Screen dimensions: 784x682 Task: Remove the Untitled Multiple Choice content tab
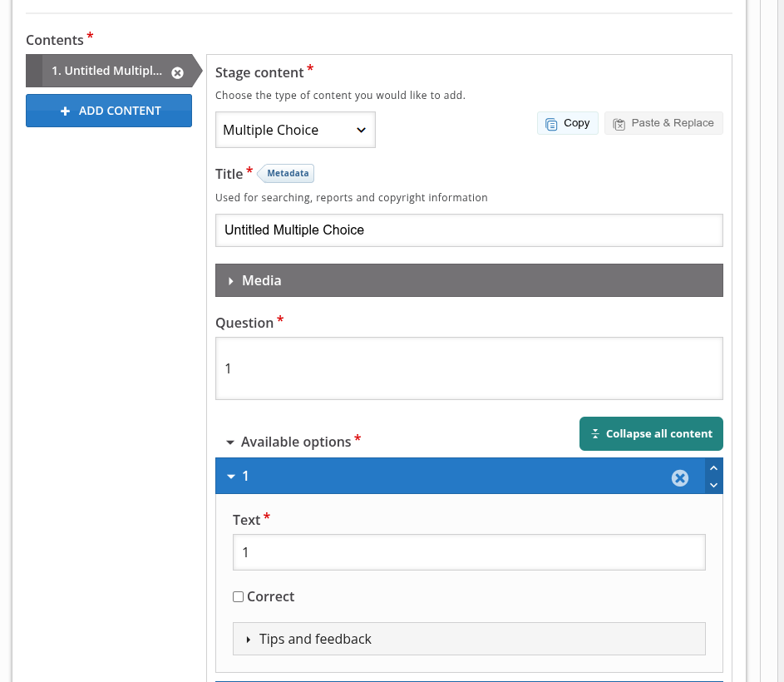point(177,72)
